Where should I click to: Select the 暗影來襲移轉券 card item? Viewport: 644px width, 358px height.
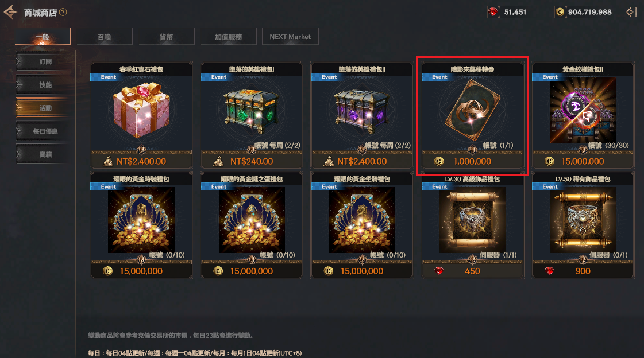pyautogui.click(x=472, y=110)
